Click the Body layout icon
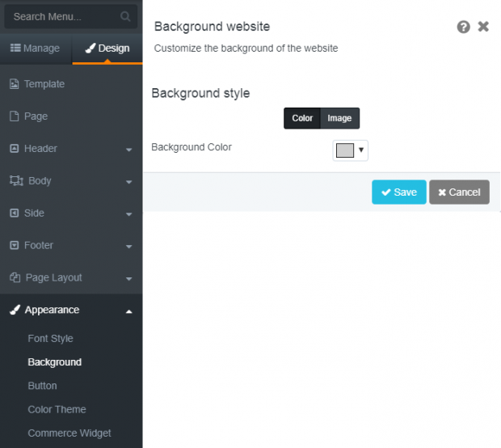This screenshot has height=448, width=501. pos(16,180)
